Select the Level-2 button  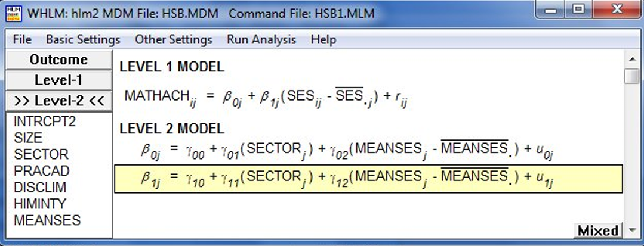click(x=58, y=101)
